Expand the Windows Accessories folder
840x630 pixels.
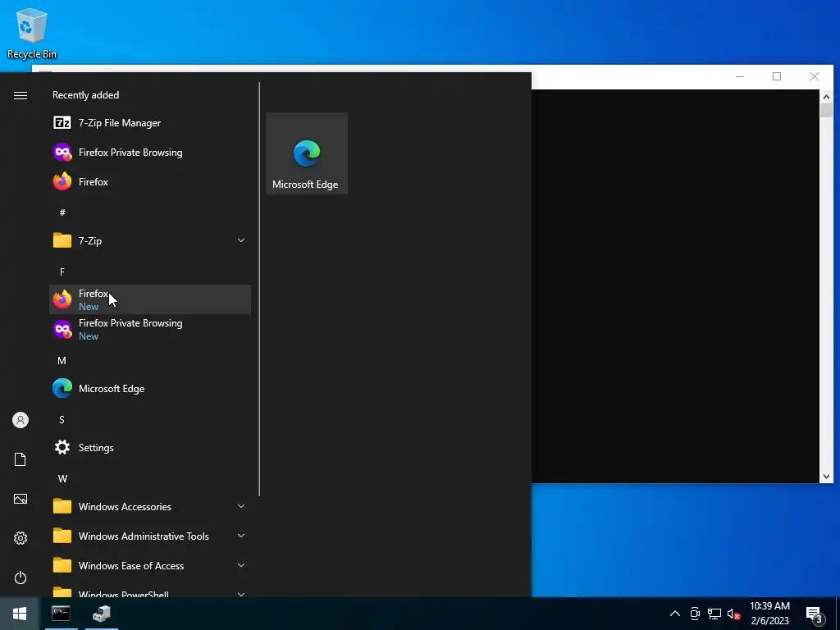pyautogui.click(x=150, y=506)
